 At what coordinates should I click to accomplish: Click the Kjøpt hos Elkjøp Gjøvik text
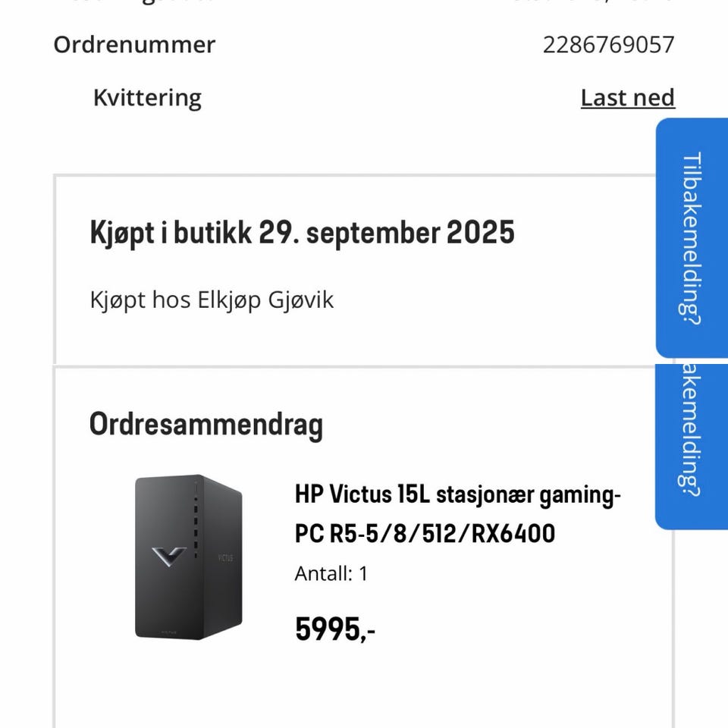click(212, 300)
